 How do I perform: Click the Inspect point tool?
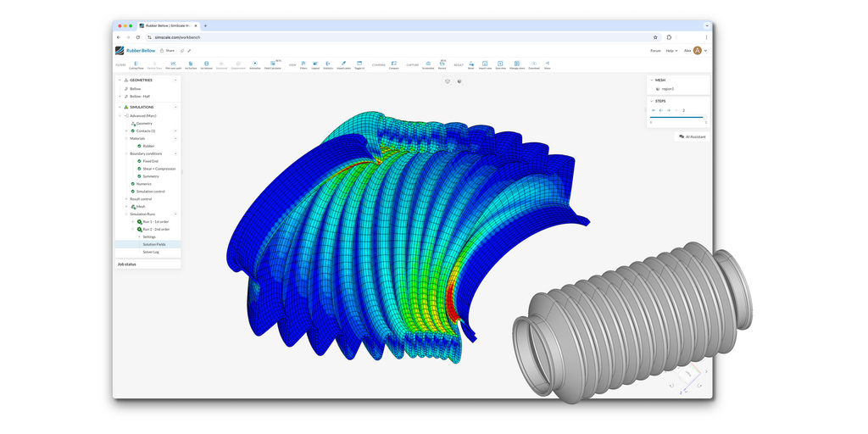click(343, 64)
